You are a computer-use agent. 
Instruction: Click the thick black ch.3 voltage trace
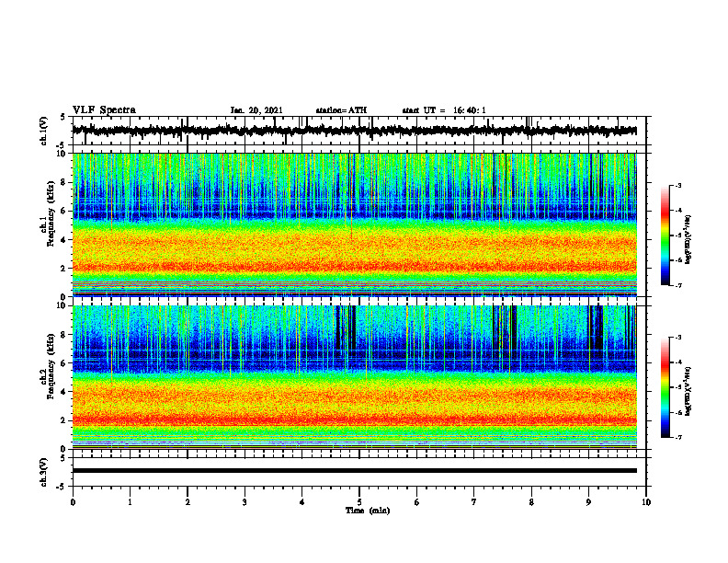354,471
